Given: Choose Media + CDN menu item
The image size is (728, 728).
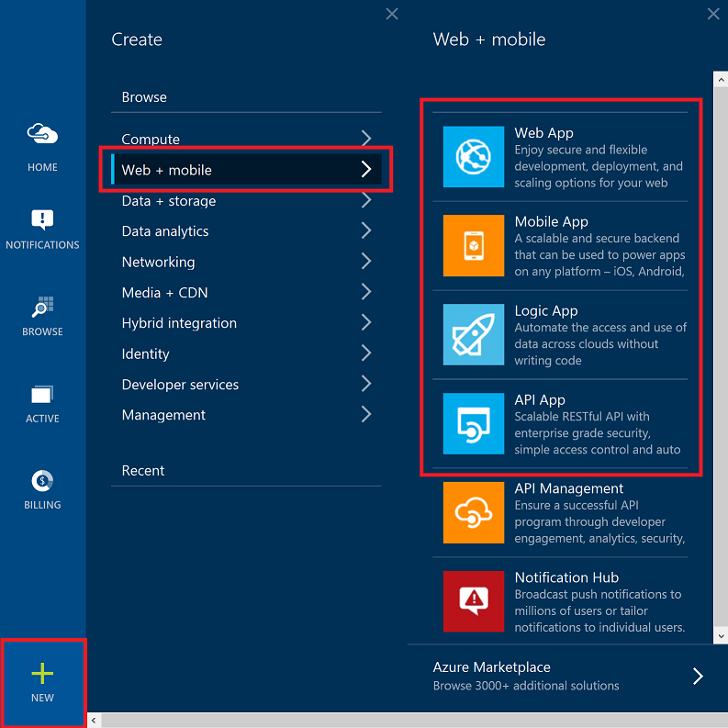Looking at the screenshot, I should 246,293.
